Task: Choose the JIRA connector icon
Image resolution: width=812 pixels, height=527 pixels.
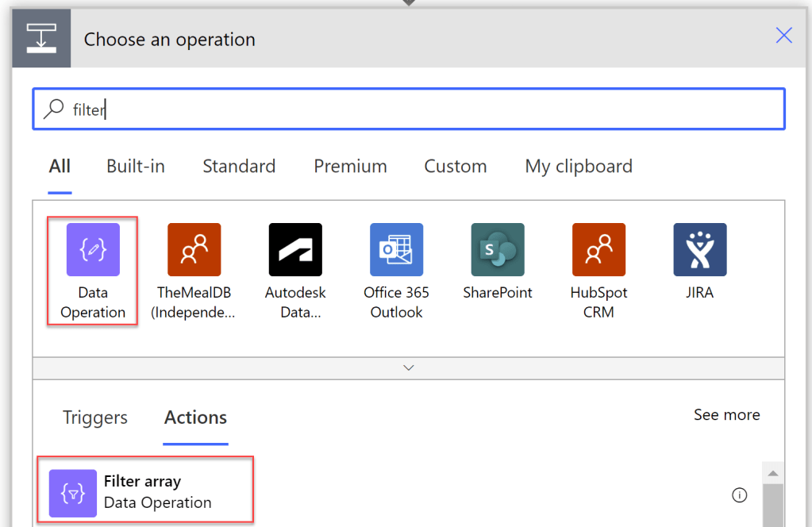Action: [x=699, y=249]
